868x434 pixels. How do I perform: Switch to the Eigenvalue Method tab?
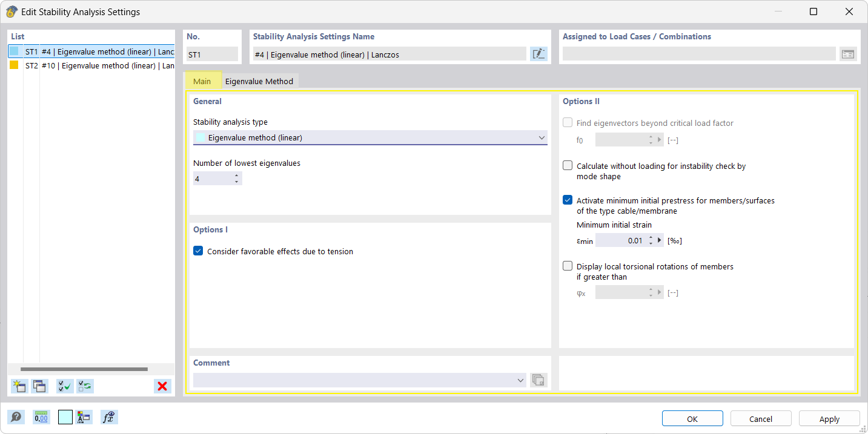[259, 82]
